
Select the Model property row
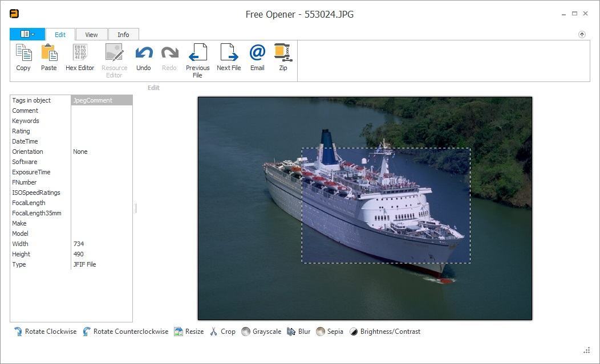71,234
